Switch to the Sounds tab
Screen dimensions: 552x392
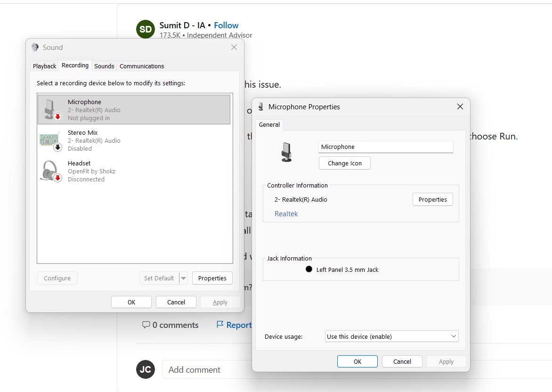[x=104, y=66]
